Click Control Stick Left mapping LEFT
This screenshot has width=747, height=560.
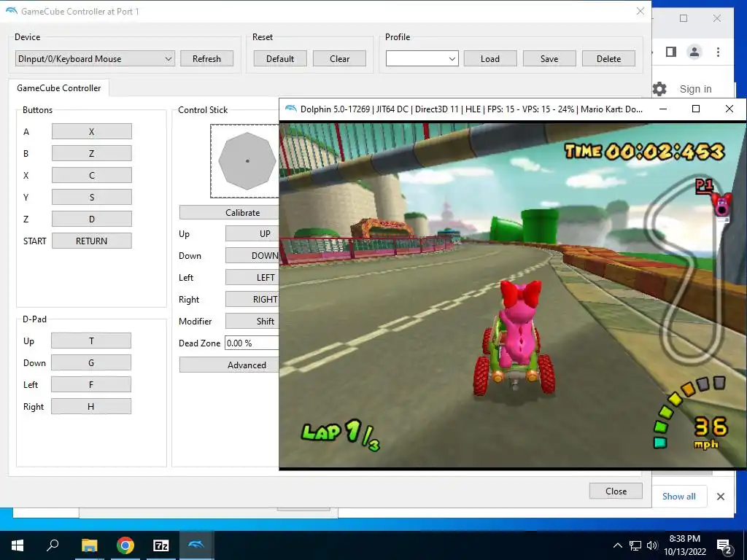[x=252, y=278]
